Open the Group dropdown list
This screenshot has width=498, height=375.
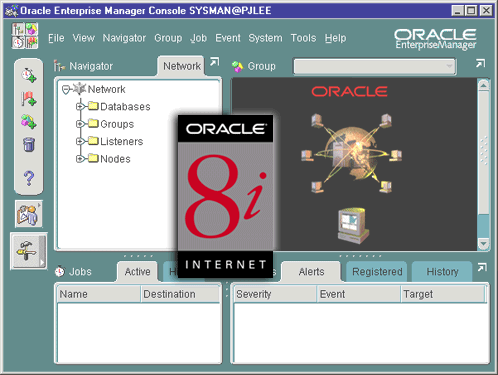375,66
